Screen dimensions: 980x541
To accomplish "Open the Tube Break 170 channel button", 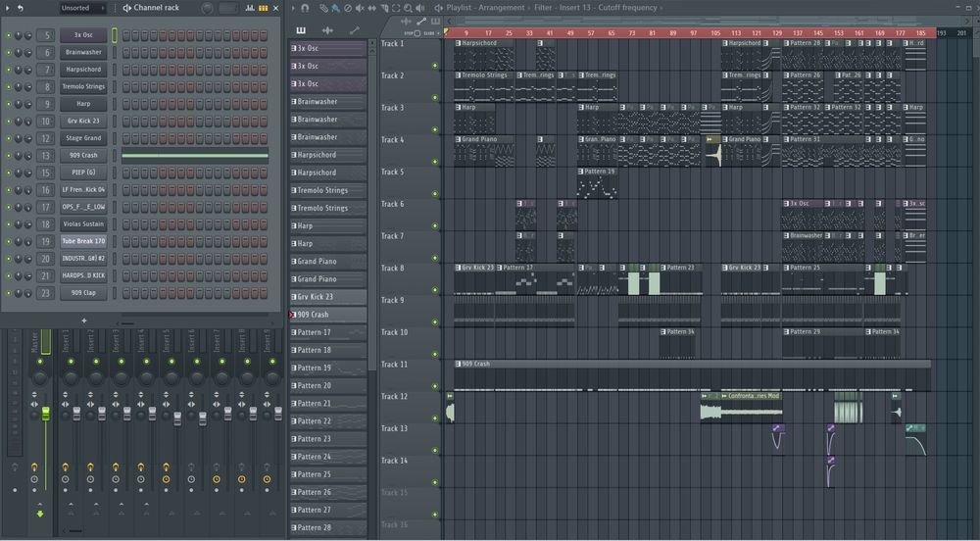I will (x=83, y=241).
